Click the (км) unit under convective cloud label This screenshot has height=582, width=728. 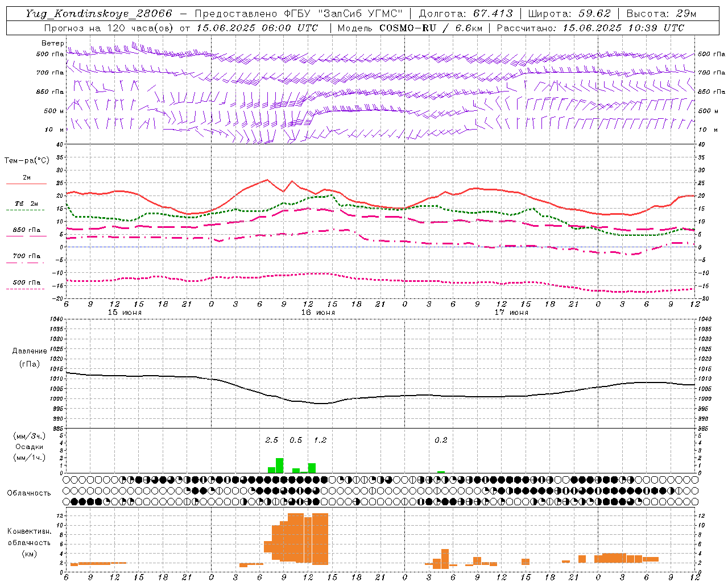[x=29, y=554]
